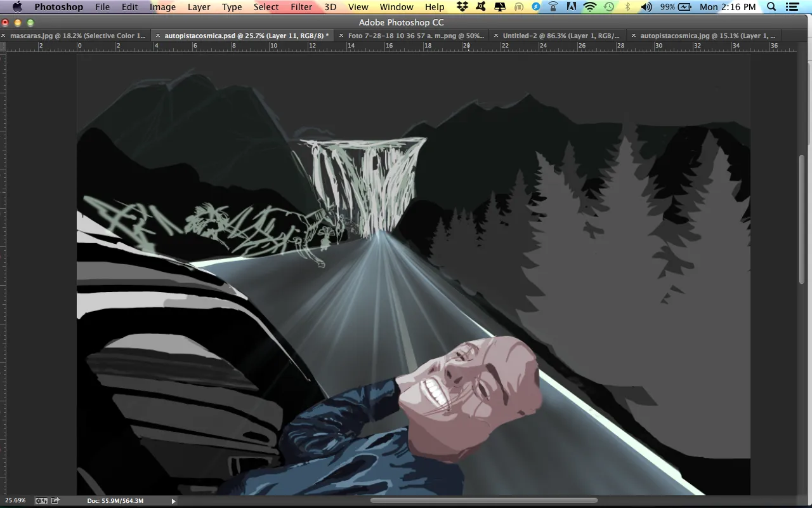Click the horizontal scrollbar thumb
The width and height of the screenshot is (812, 508).
[483, 500]
